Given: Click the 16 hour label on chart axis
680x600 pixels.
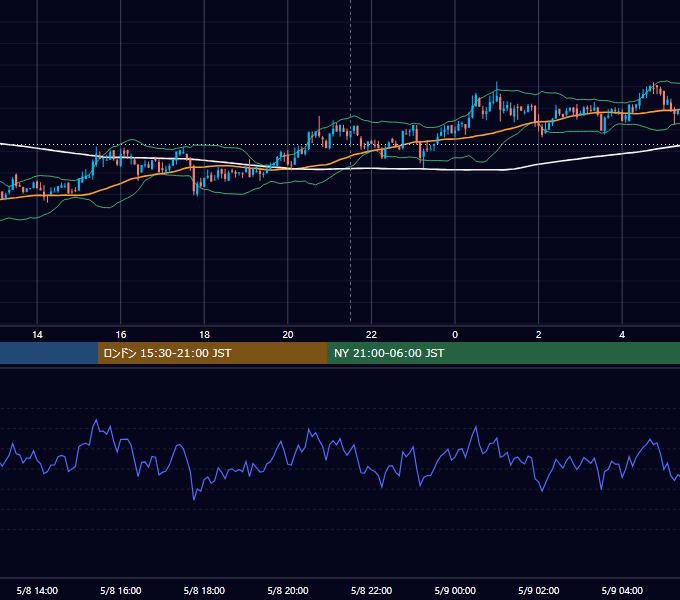Looking at the screenshot, I should point(121,335).
